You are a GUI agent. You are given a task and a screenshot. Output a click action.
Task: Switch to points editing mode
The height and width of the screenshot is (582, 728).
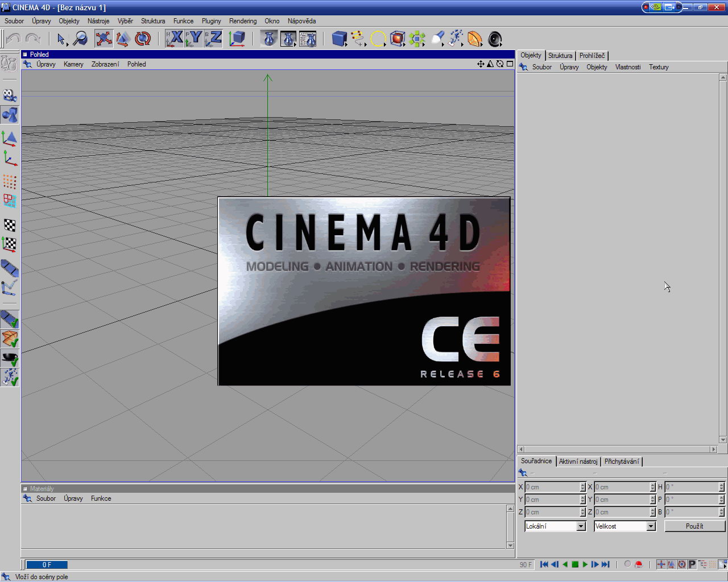pos(10,181)
